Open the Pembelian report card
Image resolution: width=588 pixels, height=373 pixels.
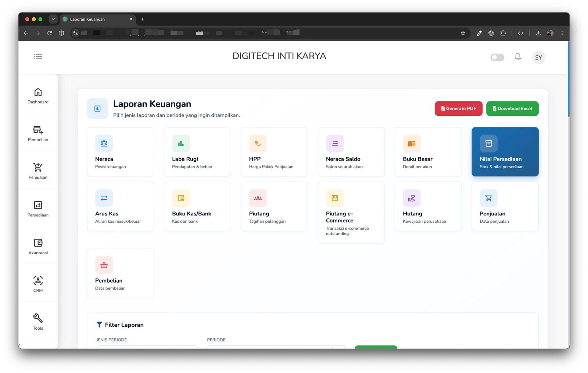tap(121, 273)
